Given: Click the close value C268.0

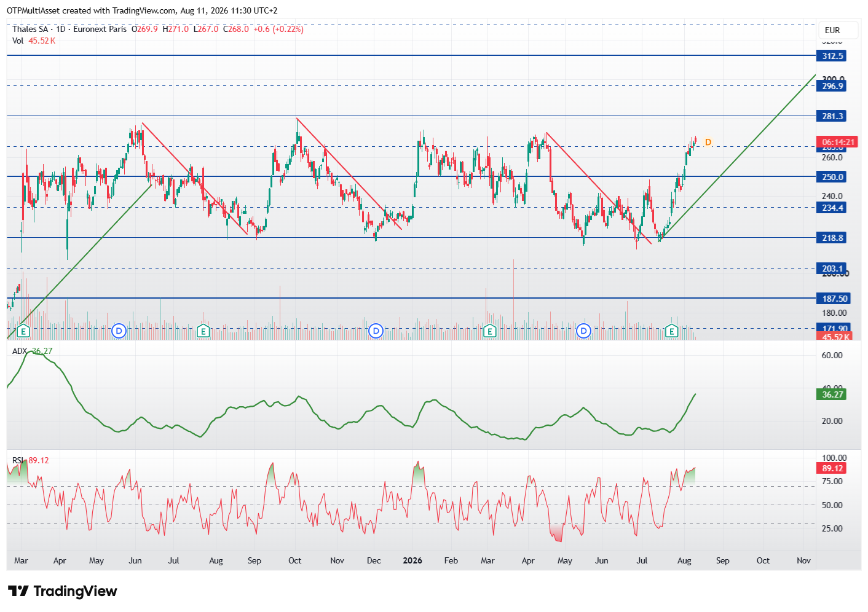Looking at the screenshot, I should coord(236,29).
